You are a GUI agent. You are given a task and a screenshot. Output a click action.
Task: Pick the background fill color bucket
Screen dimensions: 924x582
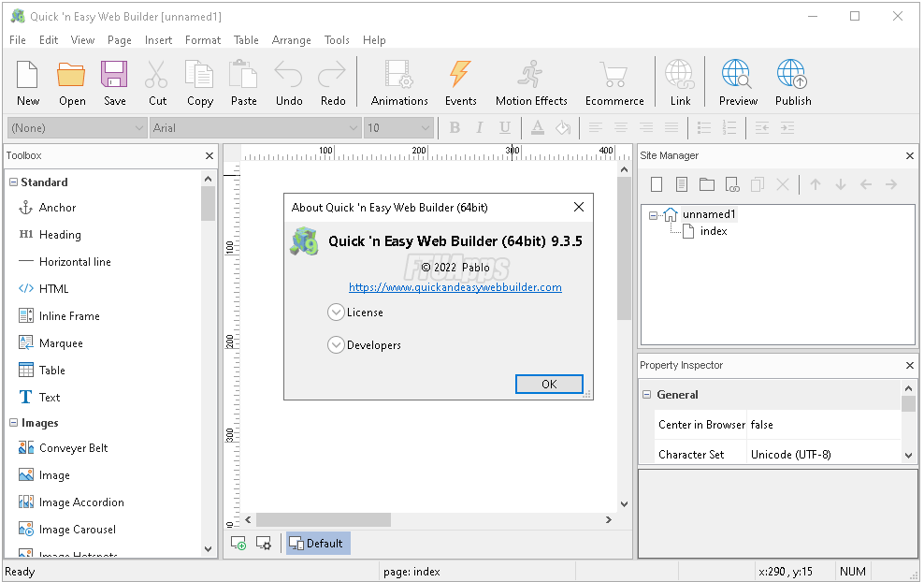563,127
